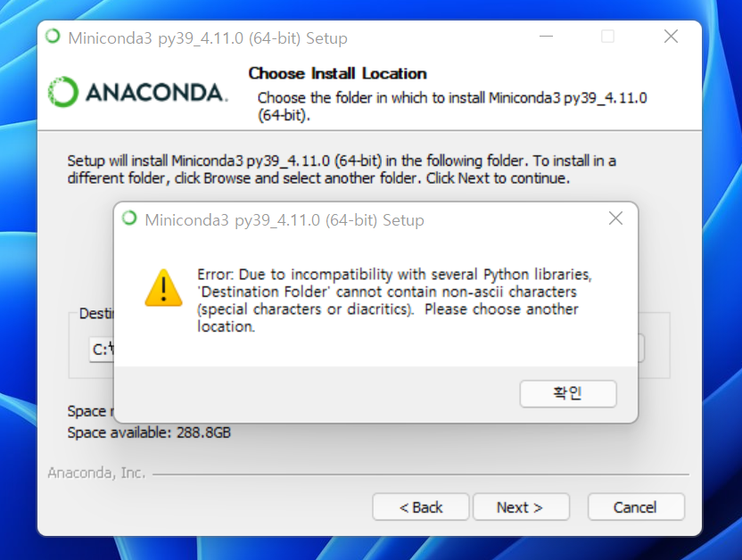Screen dimensions: 742x560
Task: Click the Anaconda, Inc. footer label
Action: click(96, 473)
